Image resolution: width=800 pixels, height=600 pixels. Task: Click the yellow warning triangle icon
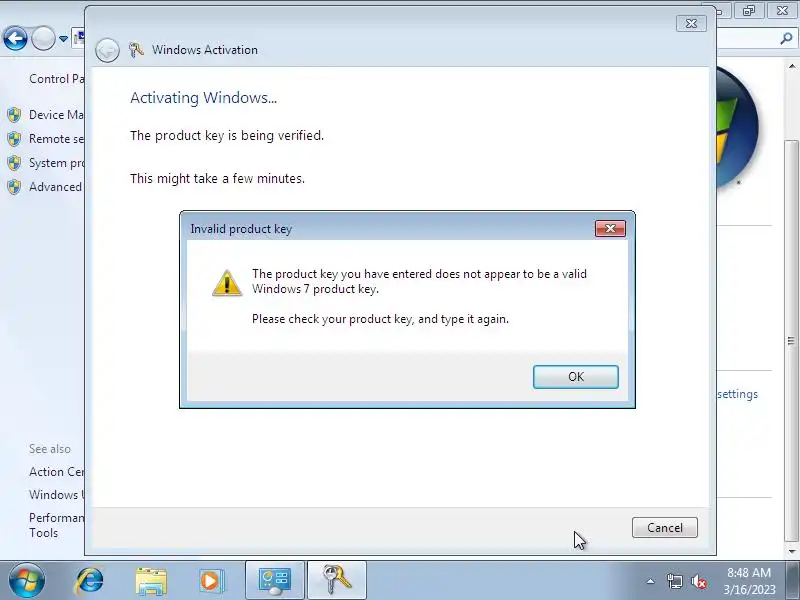(227, 283)
